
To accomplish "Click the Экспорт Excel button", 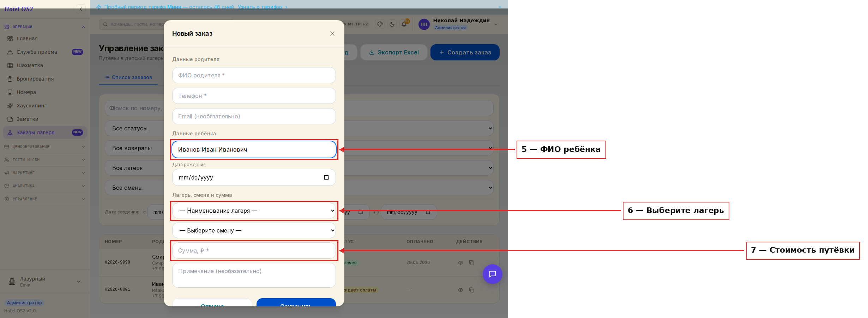I will [394, 52].
